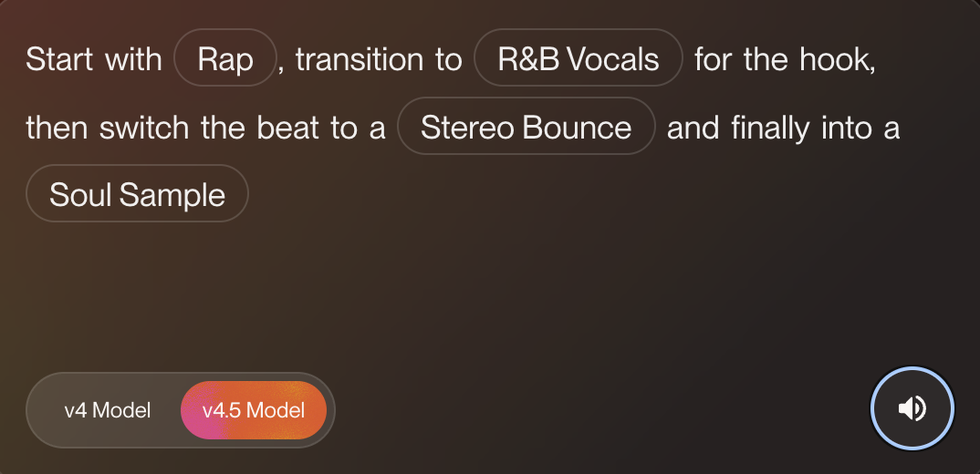Viewport: 980px width, 474px height.
Task: Click the Rap tag in the prompt
Action: (x=225, y=57)
